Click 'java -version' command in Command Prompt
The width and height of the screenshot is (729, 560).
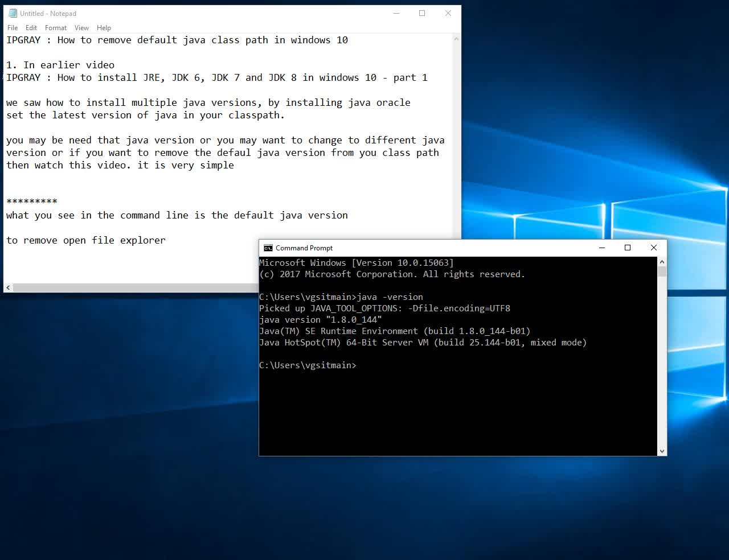(390, 297)
